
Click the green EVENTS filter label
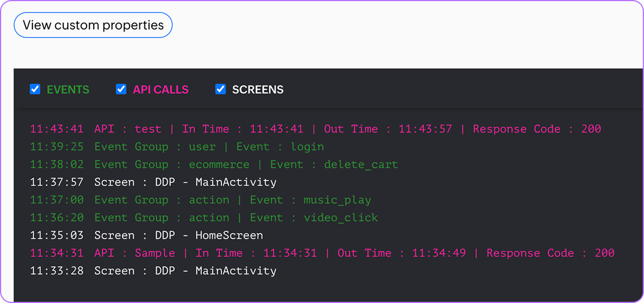(x=68, y=89)
